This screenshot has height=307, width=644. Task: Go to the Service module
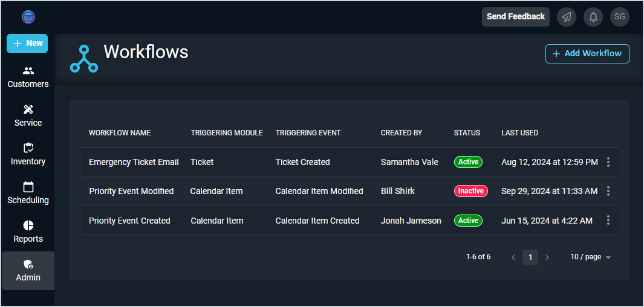coord(28,115)
